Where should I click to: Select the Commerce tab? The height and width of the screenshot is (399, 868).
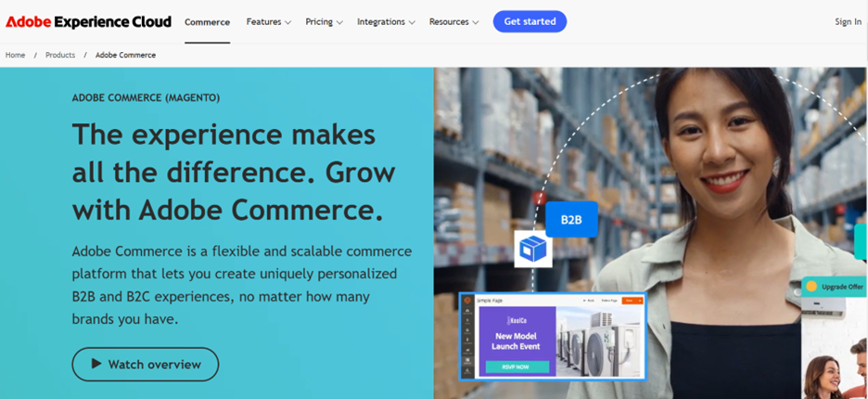tap(207, 22)
